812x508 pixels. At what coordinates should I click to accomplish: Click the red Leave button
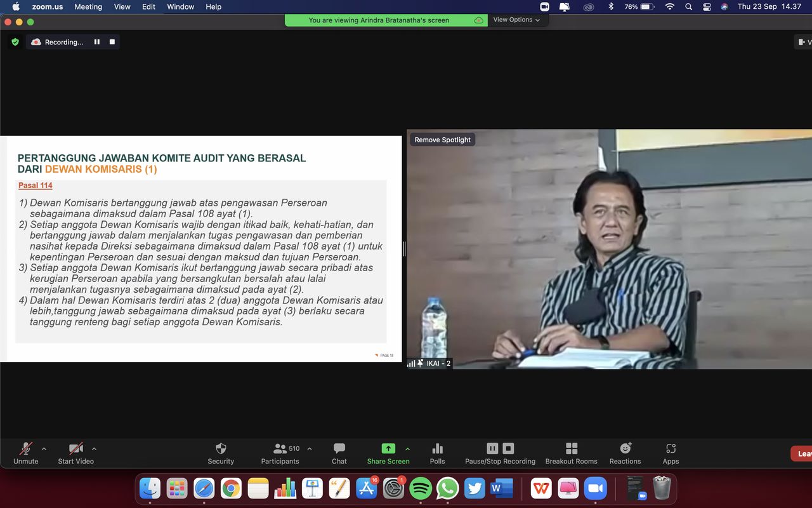[x=801, y=453]
